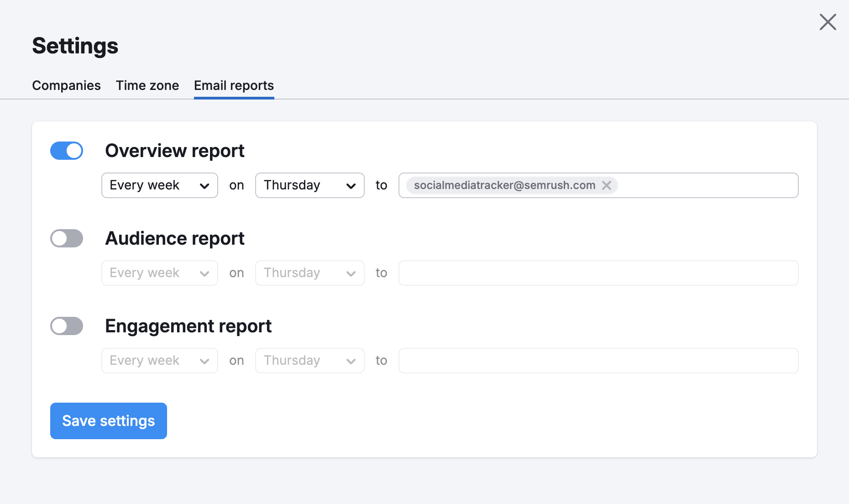
Task: Disable the Overview report emails
Action: click(x=67, y=150)
